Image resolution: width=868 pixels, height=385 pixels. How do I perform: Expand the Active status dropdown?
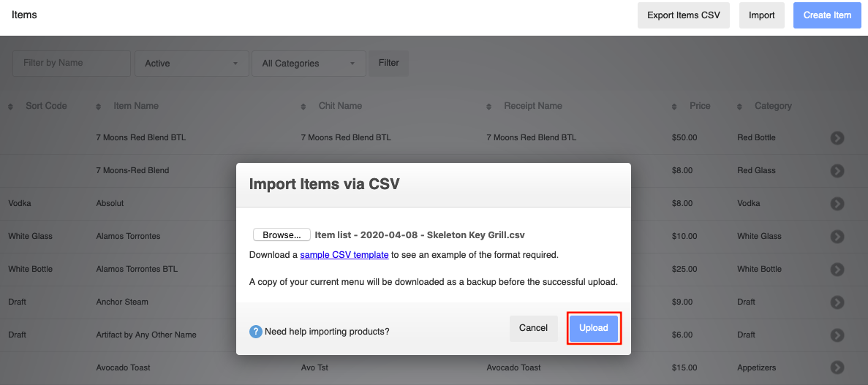tap(190, 64)
